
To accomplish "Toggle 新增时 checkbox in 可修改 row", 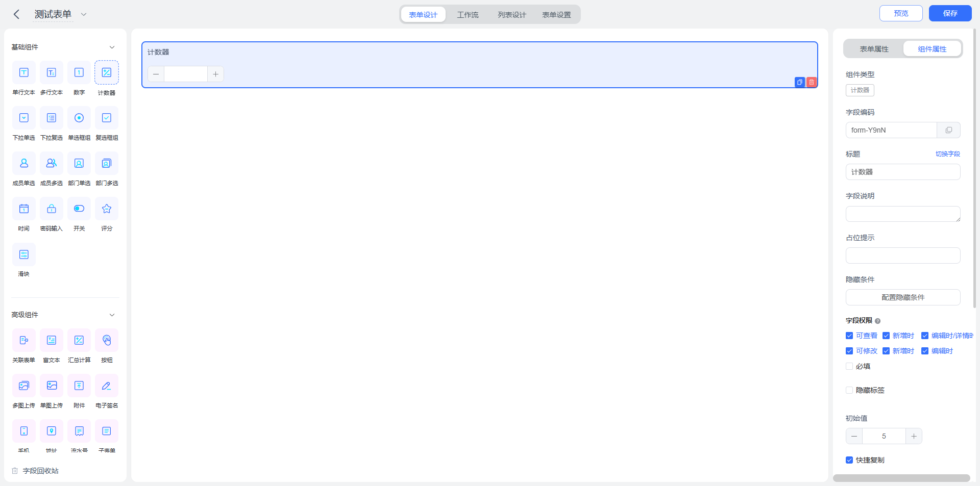I will [886, 351].
